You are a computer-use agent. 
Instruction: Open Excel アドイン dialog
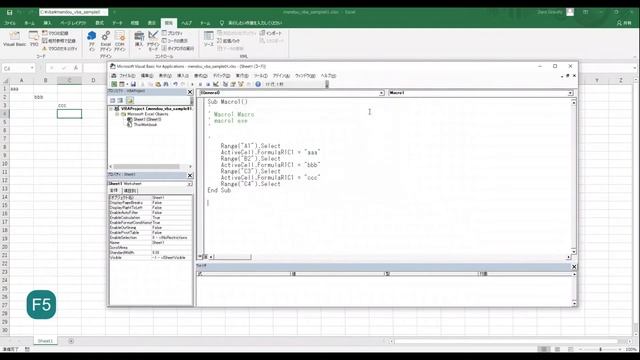(x=106, y=41)
